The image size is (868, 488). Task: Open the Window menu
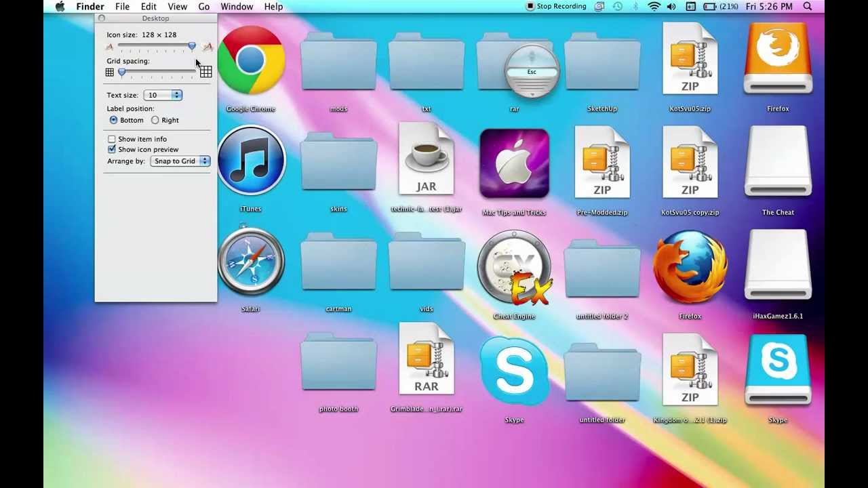coord(237,7)
